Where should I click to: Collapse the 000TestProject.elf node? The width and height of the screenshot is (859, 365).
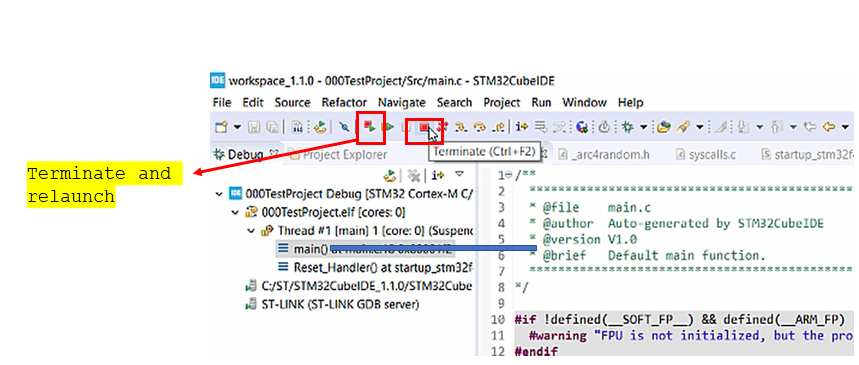coord(235,212)
